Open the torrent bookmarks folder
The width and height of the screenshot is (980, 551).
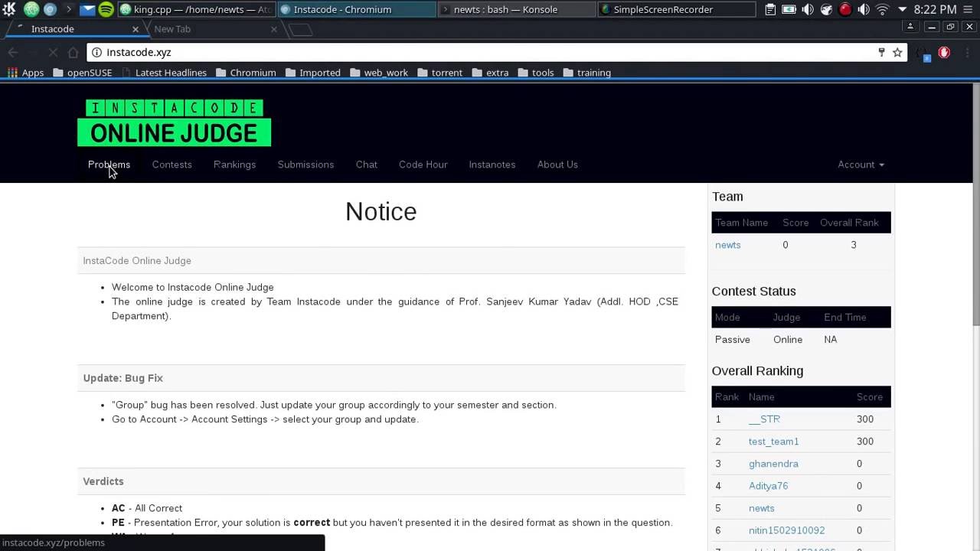tap(439, 73)
